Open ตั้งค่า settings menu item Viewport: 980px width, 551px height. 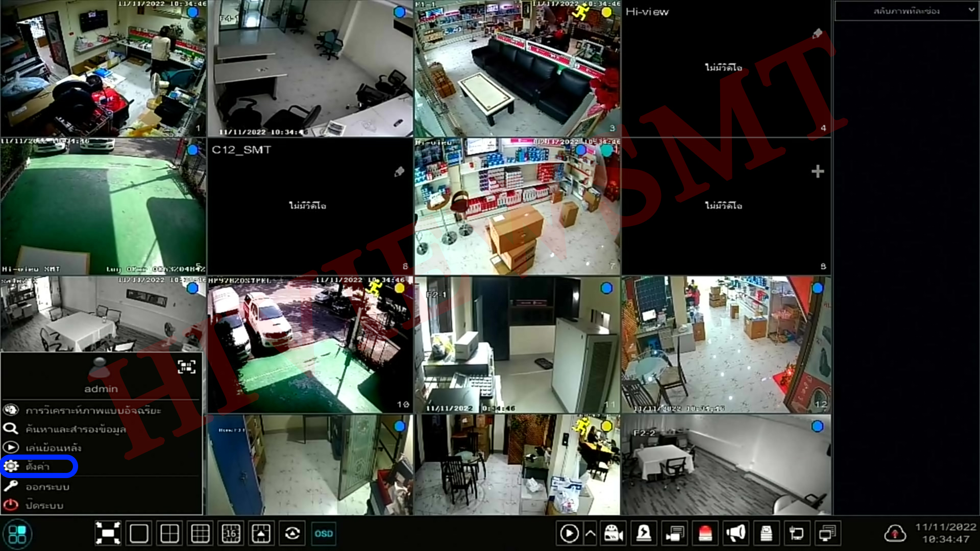click(x=38, y=466)
